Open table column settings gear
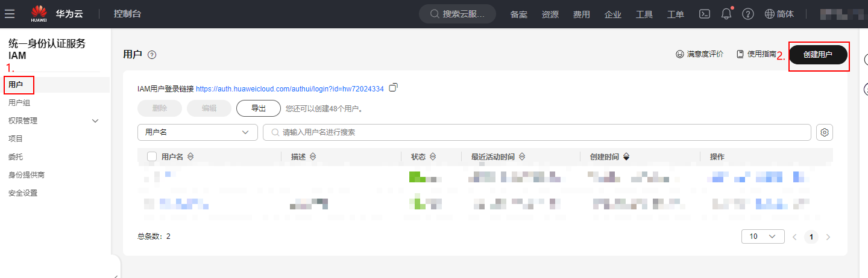 825,132
